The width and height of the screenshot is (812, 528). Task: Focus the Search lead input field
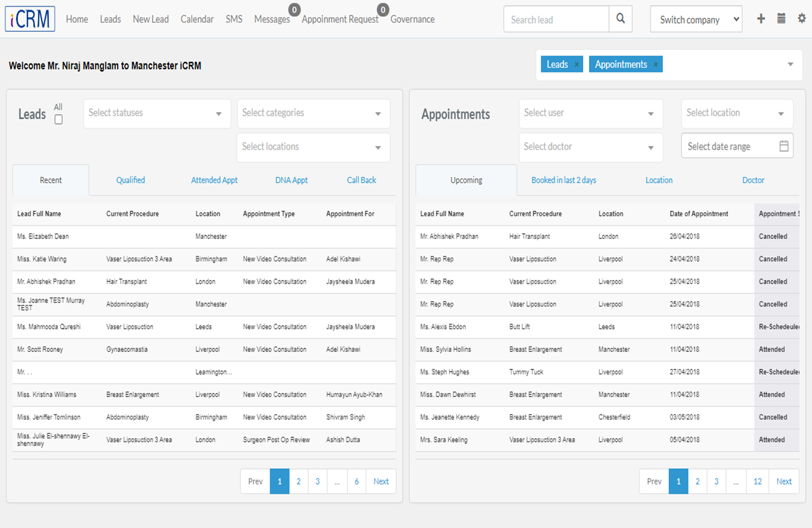(556, 19)
